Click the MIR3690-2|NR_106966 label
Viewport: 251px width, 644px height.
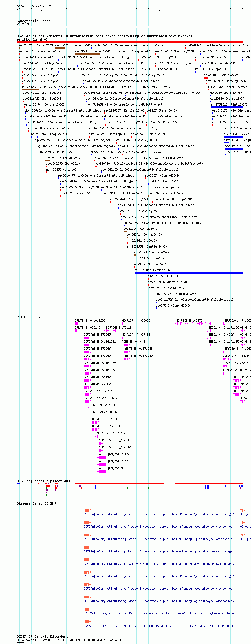[x=102, y=412]
